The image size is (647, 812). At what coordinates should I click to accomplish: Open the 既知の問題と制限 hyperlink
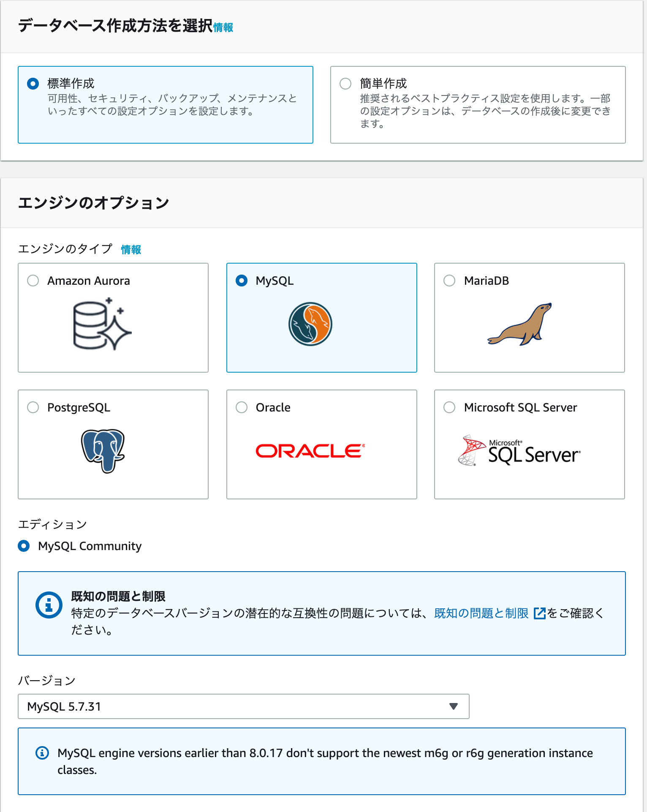pyautogui.click(x=481, y=613)
